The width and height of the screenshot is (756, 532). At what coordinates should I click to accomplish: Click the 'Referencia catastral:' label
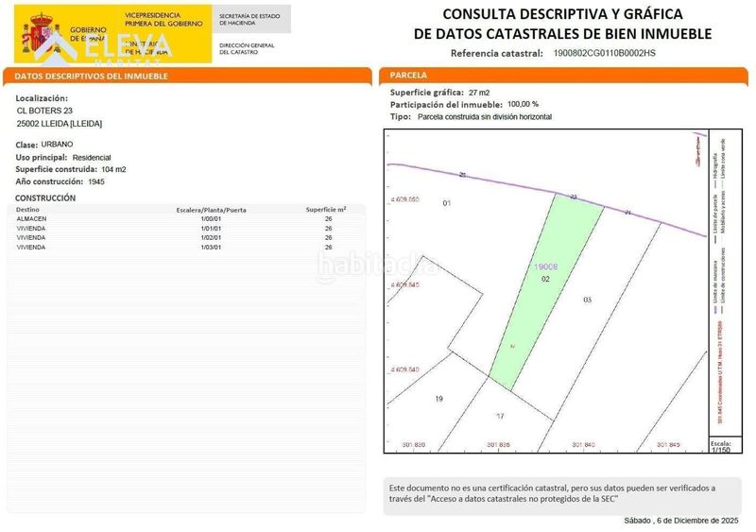(x=497, y=54)
